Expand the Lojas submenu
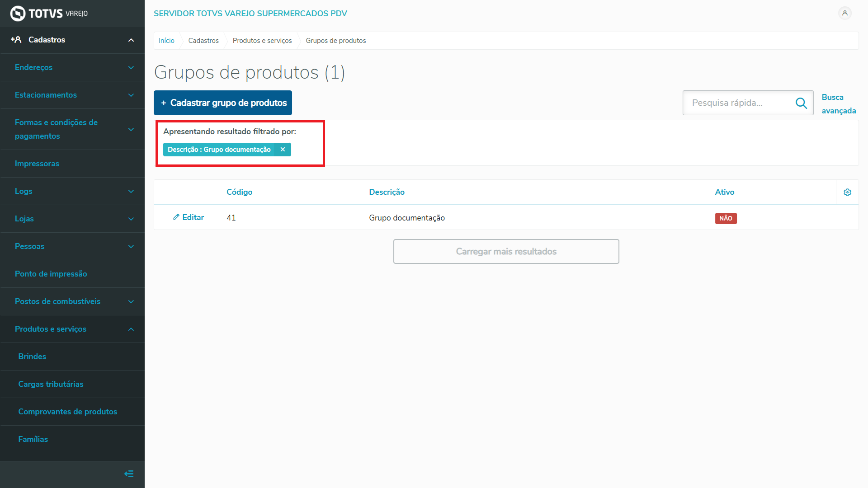Viewport: 868px width, 488px height. [131, 219]
